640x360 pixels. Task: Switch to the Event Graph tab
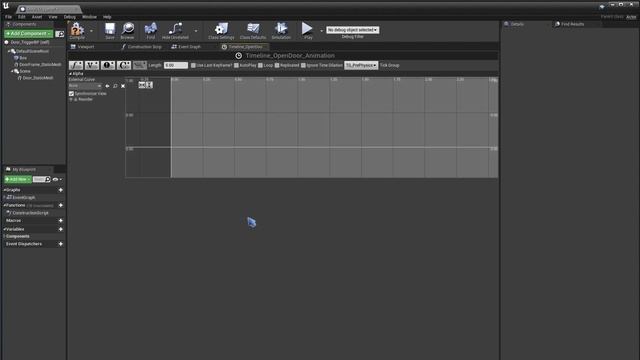click(x=186, y=47)
